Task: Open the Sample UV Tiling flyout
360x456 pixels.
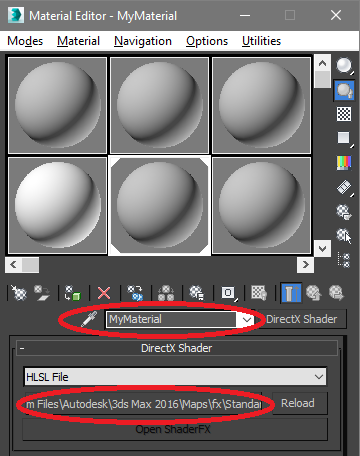Action: tap(344, 138)
